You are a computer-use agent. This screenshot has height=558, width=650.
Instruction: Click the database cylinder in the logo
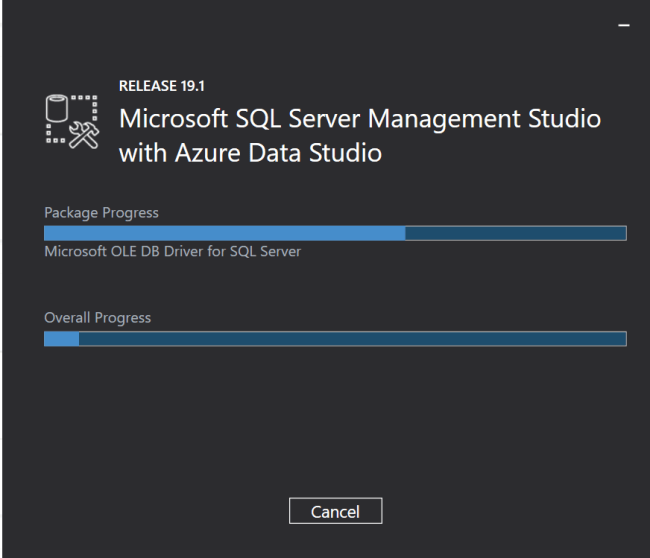pyautogui.click(x=59, y=109)
